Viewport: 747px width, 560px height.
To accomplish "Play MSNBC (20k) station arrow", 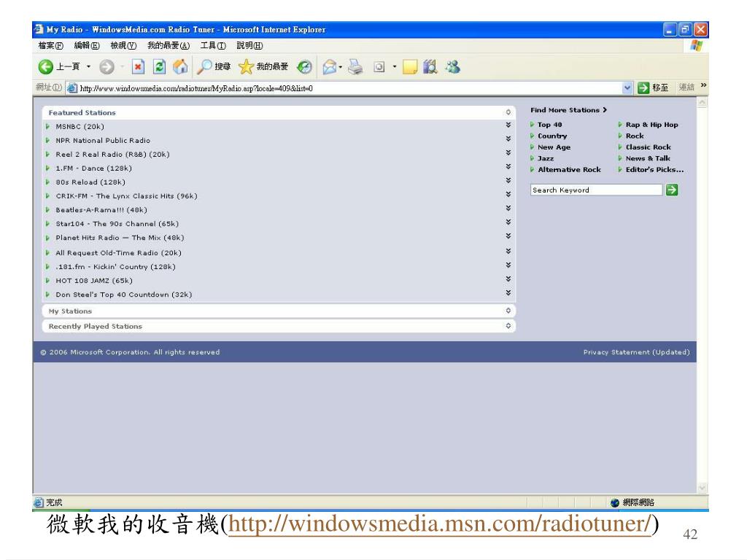I will (47, 127).
